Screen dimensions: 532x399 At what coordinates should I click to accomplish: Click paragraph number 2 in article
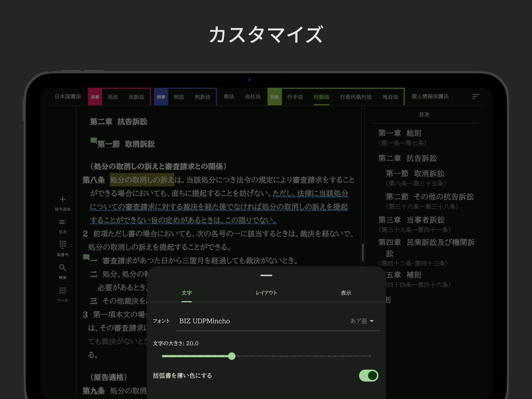85,234
